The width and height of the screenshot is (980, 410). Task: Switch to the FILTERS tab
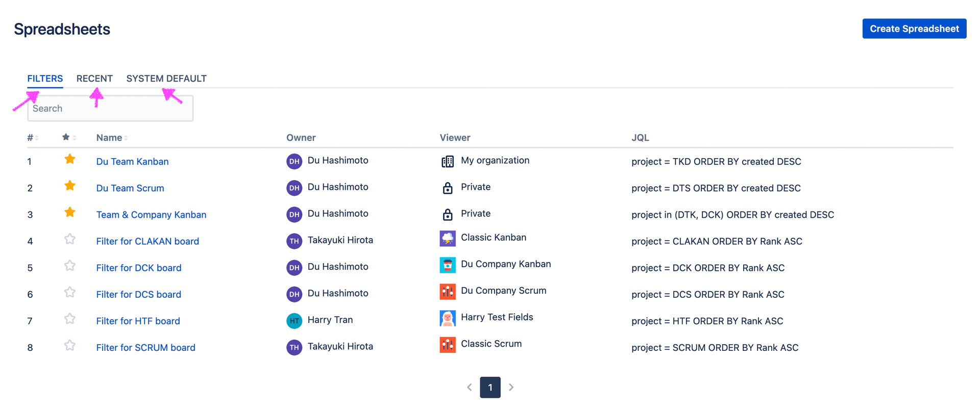[45, 79]
